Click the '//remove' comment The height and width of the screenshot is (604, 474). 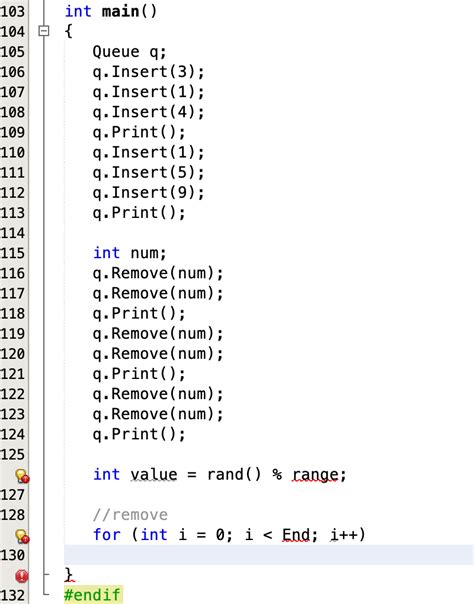(130, 515)
